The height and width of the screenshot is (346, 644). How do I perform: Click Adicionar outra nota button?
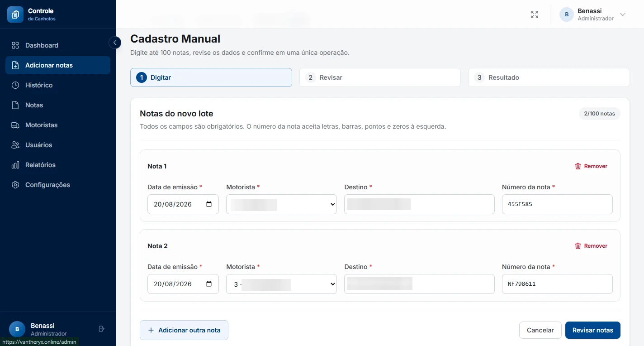[184, 330]
